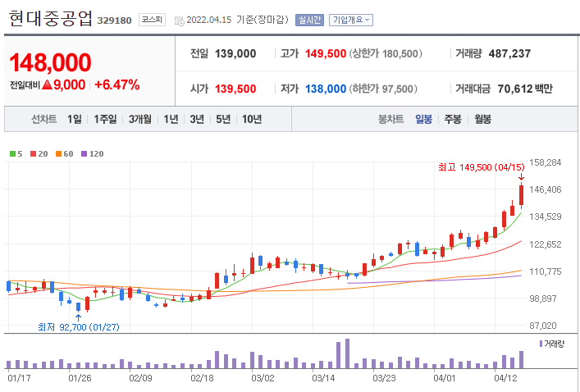Click the 158,284 price axis label

[546, 162]
